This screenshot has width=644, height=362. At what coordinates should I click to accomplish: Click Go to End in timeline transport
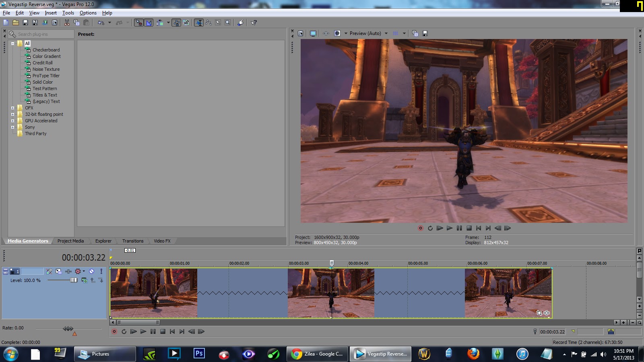pos(182,331)
